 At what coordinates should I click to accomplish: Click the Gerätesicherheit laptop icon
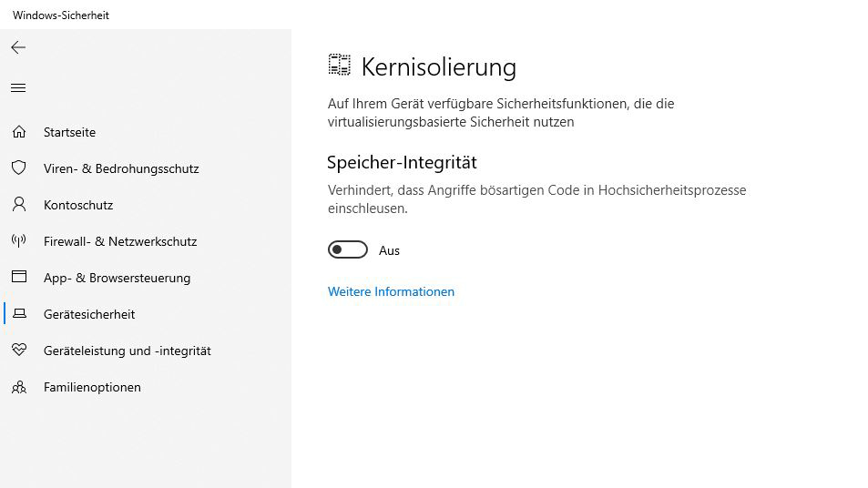pos(18,314)
